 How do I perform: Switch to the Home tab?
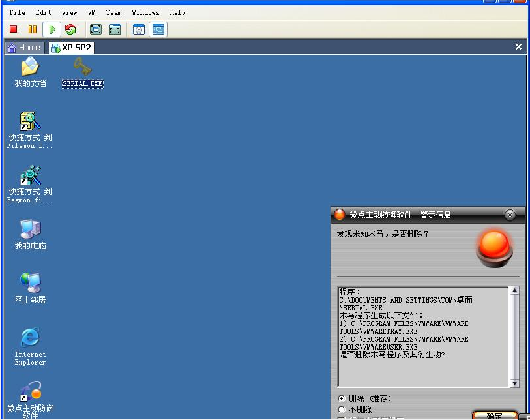click(24, 48)
